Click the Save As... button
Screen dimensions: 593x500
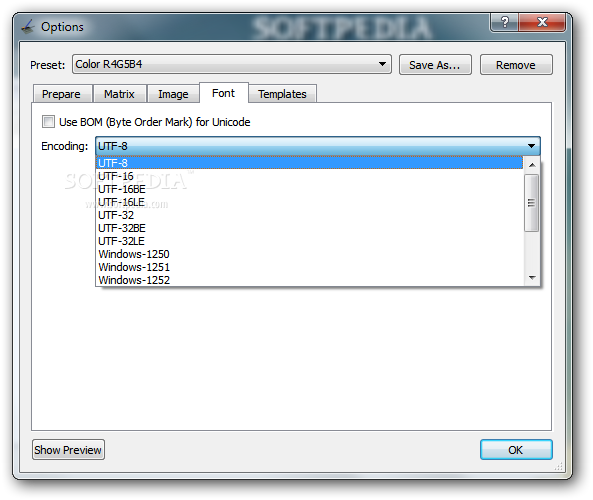(435, 65)
